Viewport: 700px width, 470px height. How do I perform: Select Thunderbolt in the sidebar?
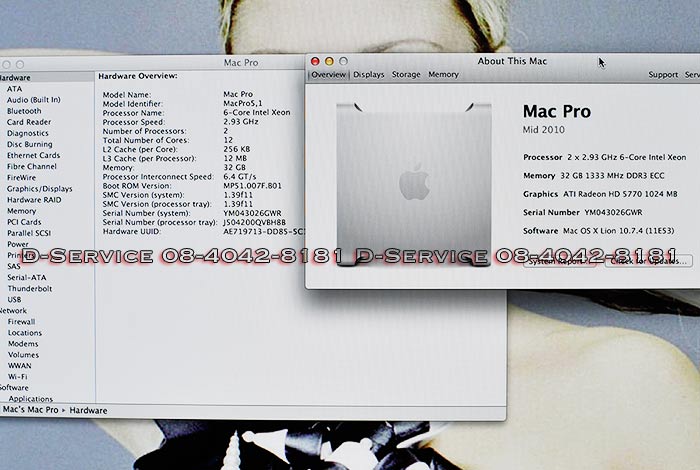click(x=29, y=289)
